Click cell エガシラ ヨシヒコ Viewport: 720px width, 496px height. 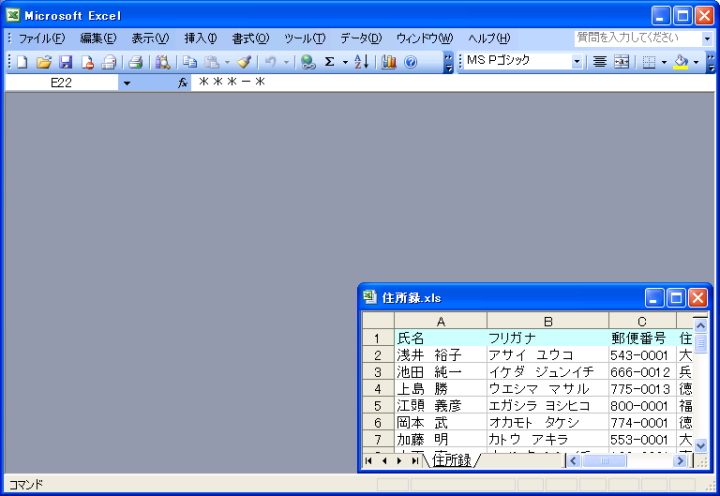tap(548, 406)
